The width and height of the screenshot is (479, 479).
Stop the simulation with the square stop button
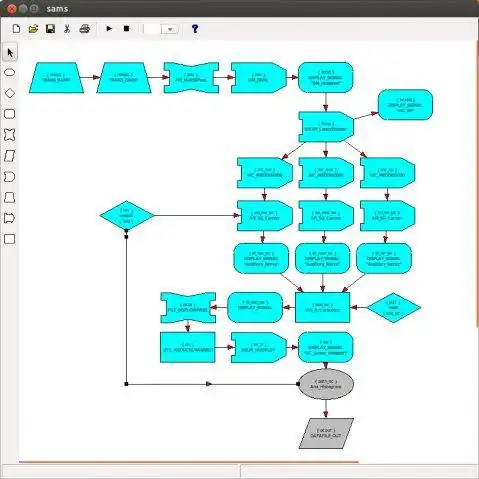click(126, 29)
